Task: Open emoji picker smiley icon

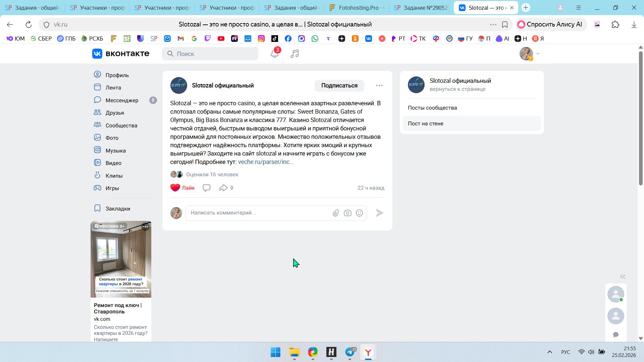Action: tap(359, 213)
